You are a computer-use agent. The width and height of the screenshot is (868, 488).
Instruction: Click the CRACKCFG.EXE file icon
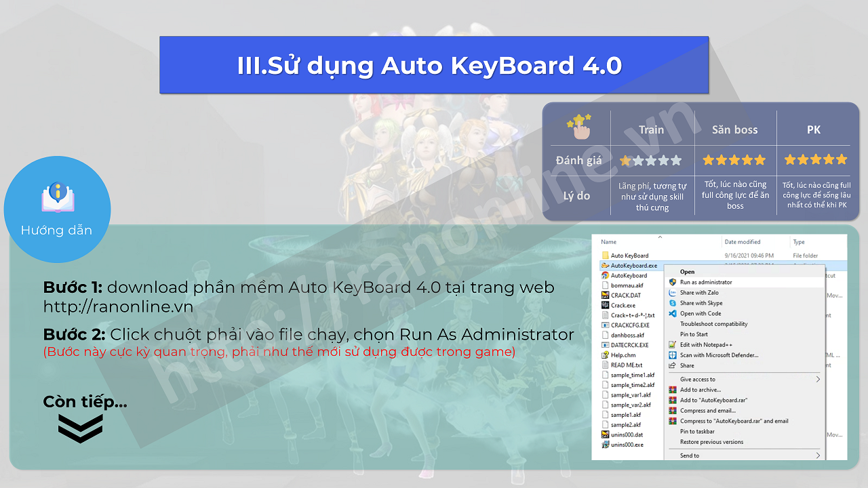coord(605,325)
